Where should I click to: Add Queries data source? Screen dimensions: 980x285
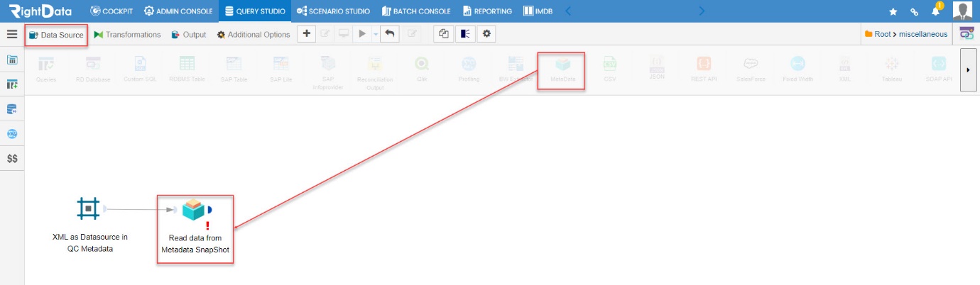[46, 69]
